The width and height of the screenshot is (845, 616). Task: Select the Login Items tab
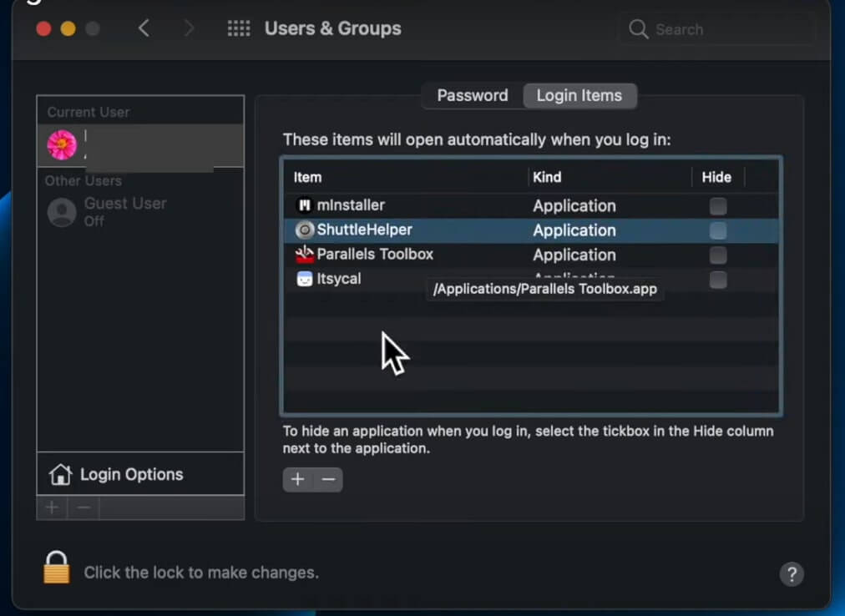pyautogui.click(x=579, y=95)
